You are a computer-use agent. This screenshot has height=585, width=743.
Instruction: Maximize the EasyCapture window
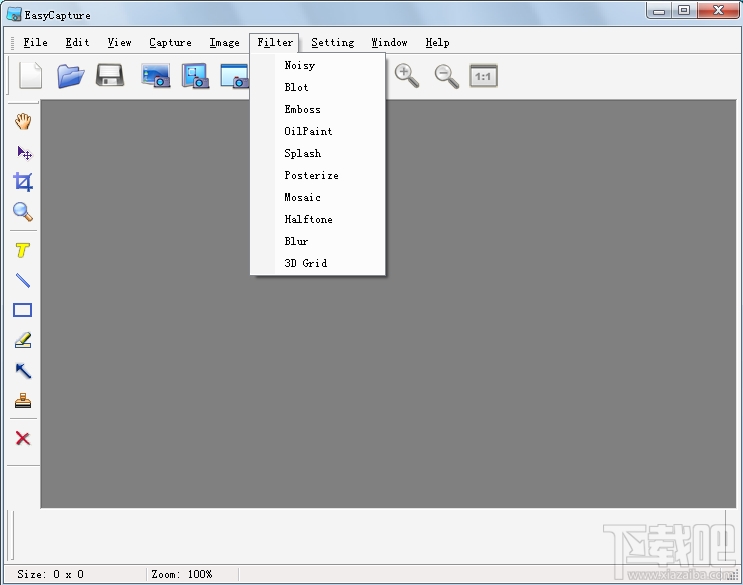684,10
